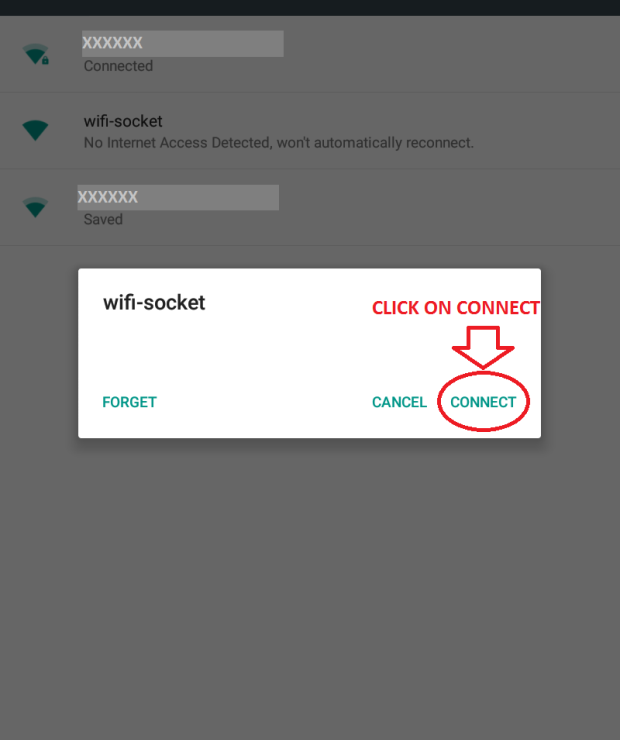This screenshot has width=620, height=740.
Task: Tap the dimmed empty area below the dialog
Action: pyautogui.click(x=310, y=585)
